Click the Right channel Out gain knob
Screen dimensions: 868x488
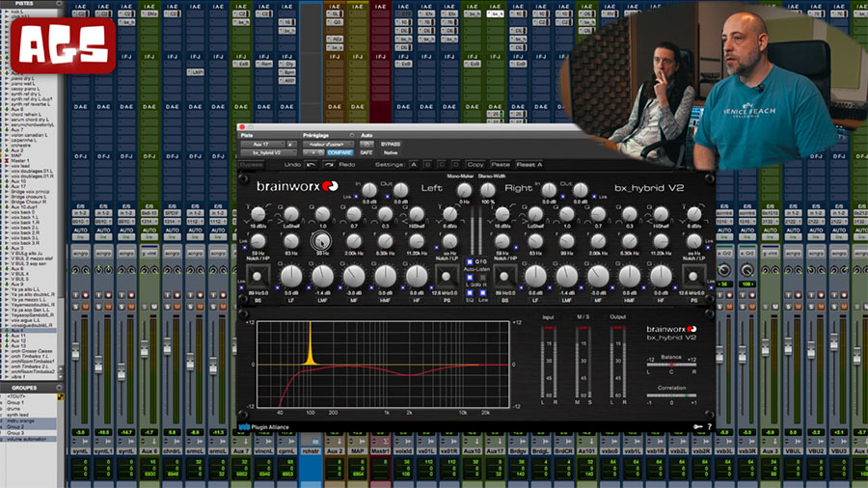pyautogui.click(x=581, y=190)
